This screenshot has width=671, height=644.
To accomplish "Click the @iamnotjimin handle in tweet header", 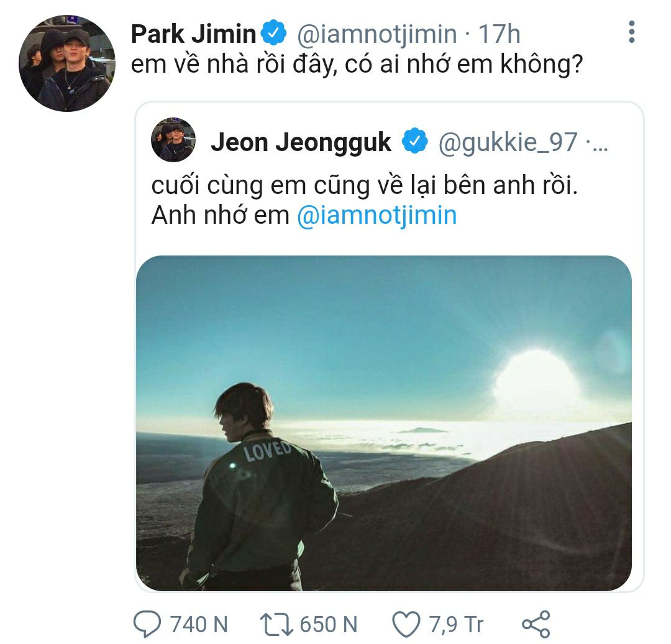I will tap(377, 34).
